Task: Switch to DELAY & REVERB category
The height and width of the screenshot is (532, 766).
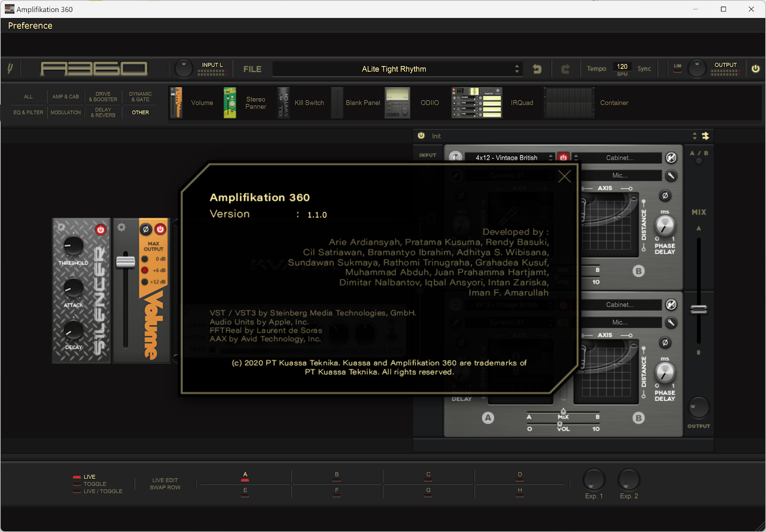Action: tap(103, 112)
